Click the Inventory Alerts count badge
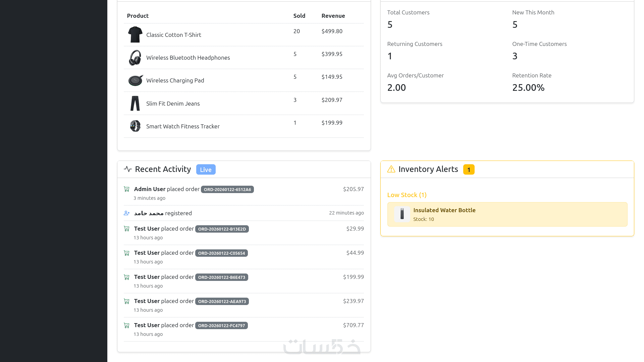644x362 pixels. point(469,170)
